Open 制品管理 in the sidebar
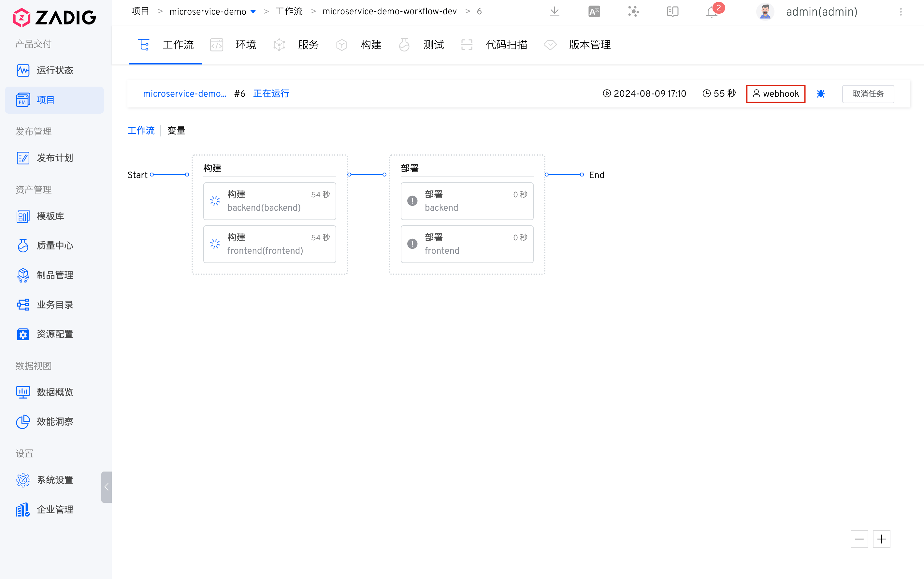 (x=54, y=275)
